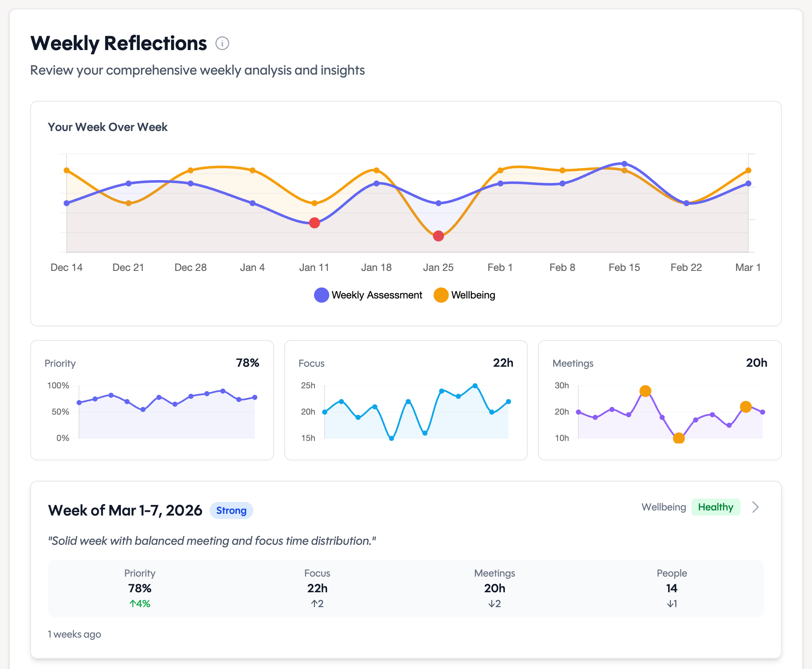Toggle the Weekly Assessment series visibility
Image resolution: width=812 pixels, height=669 pixels.
[x=368, y=295]
